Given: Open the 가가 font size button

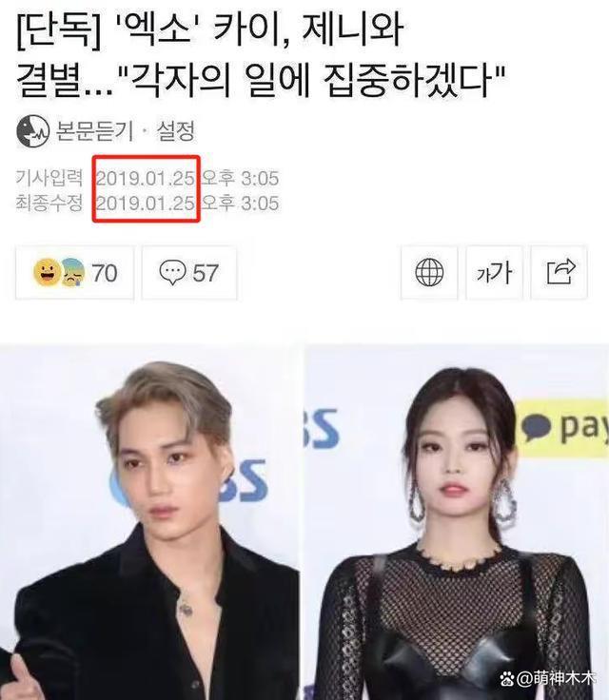Looking at the screenshot, I should coord(494,272).
